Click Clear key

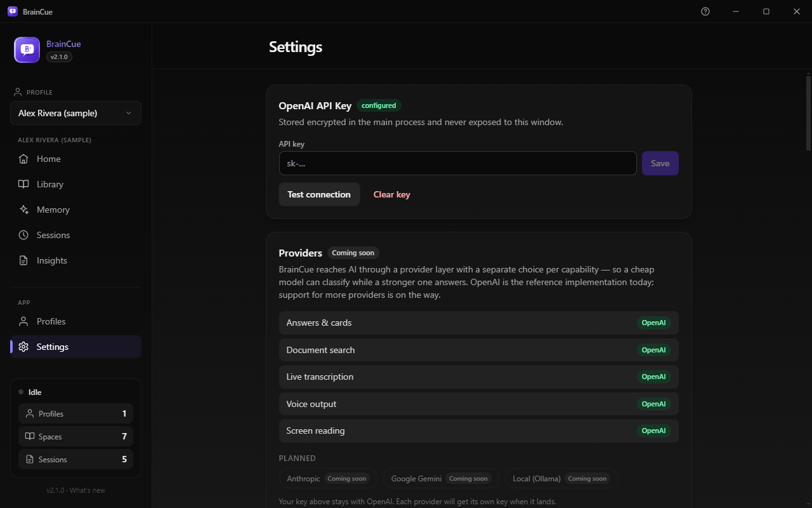pyautogui.click(x=391, y=194)
